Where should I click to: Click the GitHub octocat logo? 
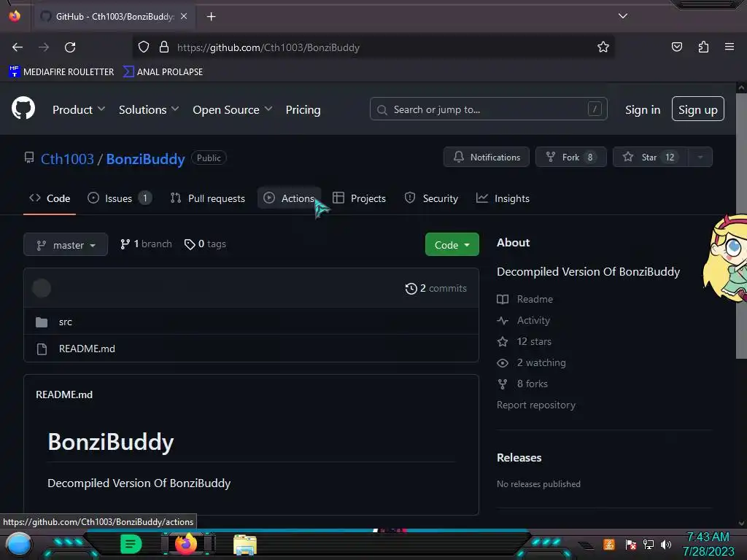23,108
